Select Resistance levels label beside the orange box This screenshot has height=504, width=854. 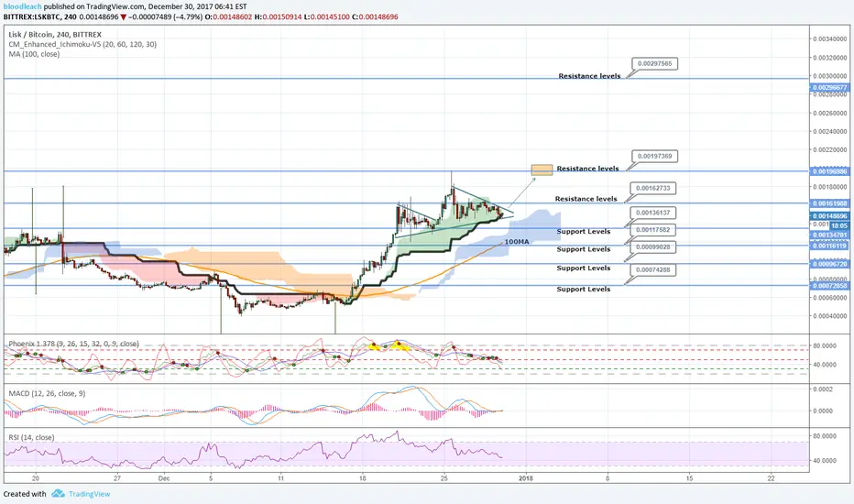tap(587, 169)
